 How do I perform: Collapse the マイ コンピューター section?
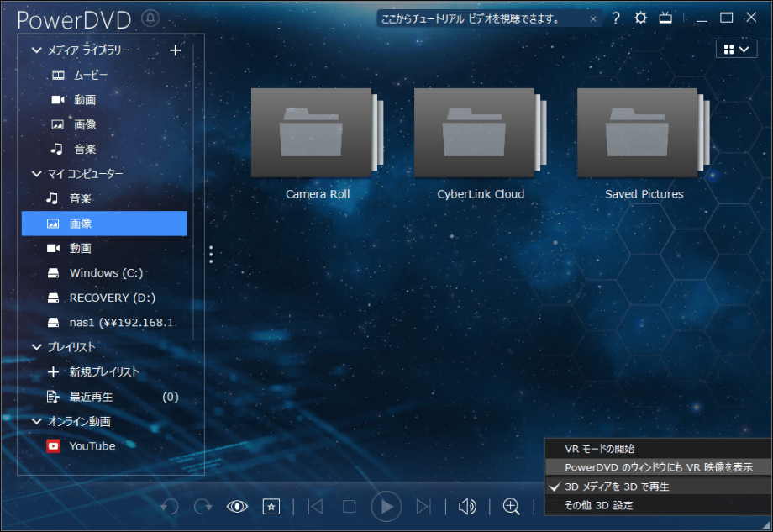point(36,174)
